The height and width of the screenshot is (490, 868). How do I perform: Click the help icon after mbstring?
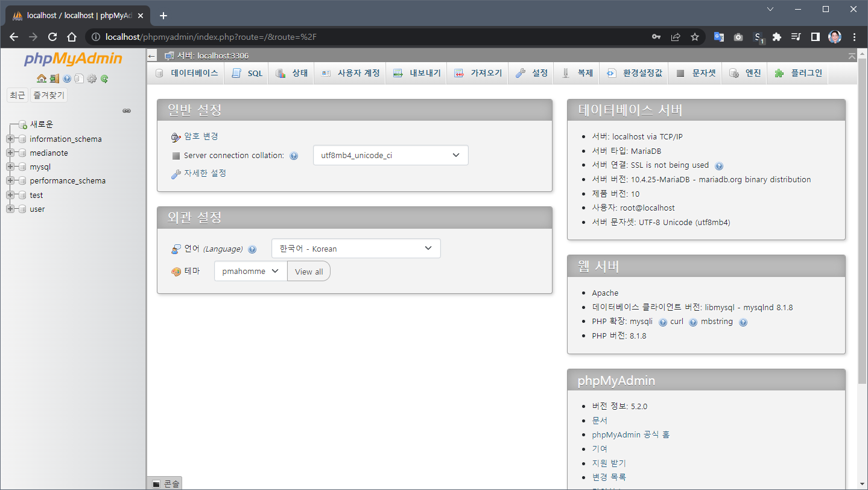coord(743,322)
